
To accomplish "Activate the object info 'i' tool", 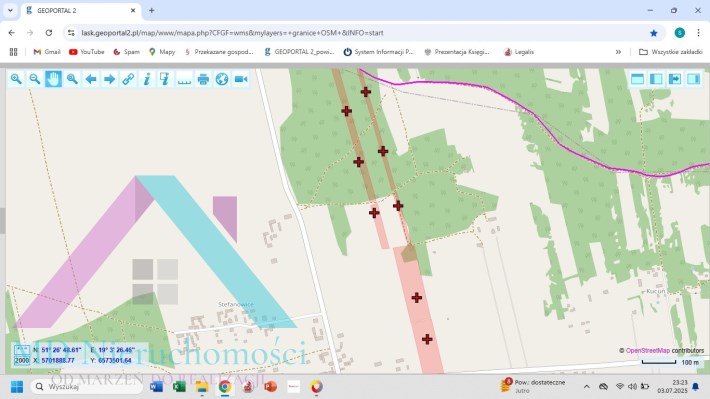I will (147, 79).
